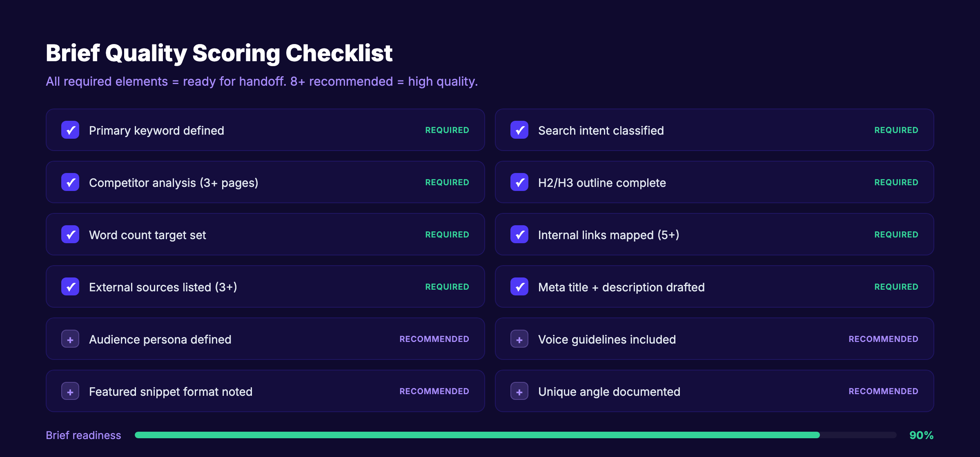This screenshot has width=980, height=457.
Task: Click the plus icon for Featured snippet format noted
Action: click(x=70, y=391)
